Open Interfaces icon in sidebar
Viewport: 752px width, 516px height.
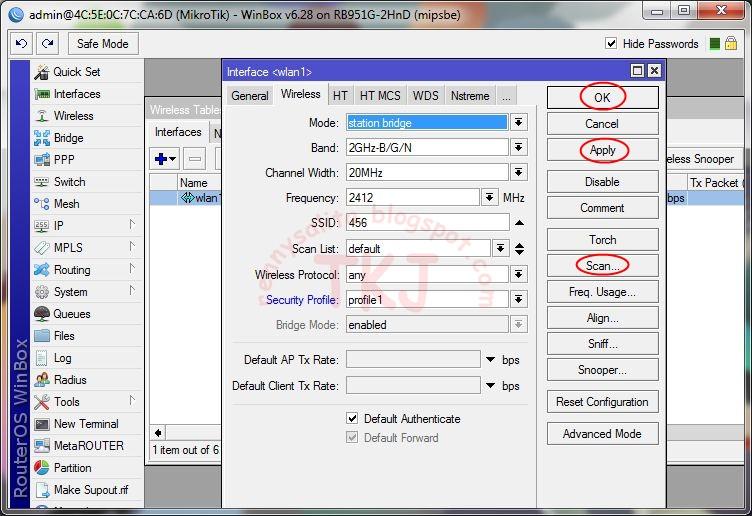[x=42, y=94]
